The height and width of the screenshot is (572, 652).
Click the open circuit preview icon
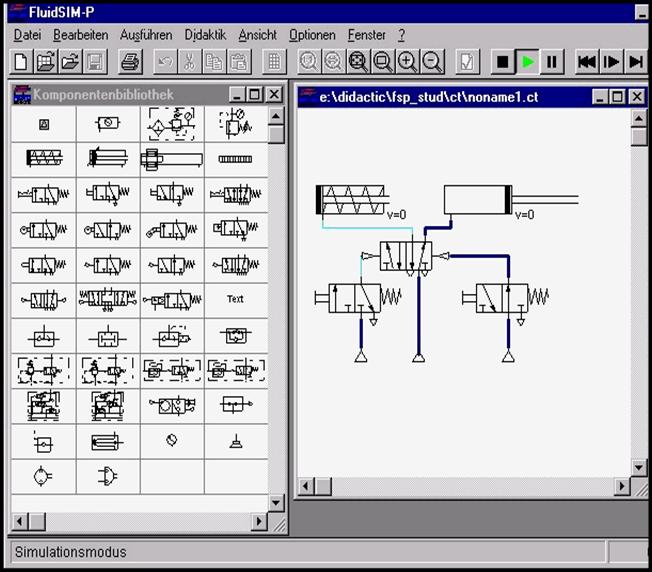[46, 62]
